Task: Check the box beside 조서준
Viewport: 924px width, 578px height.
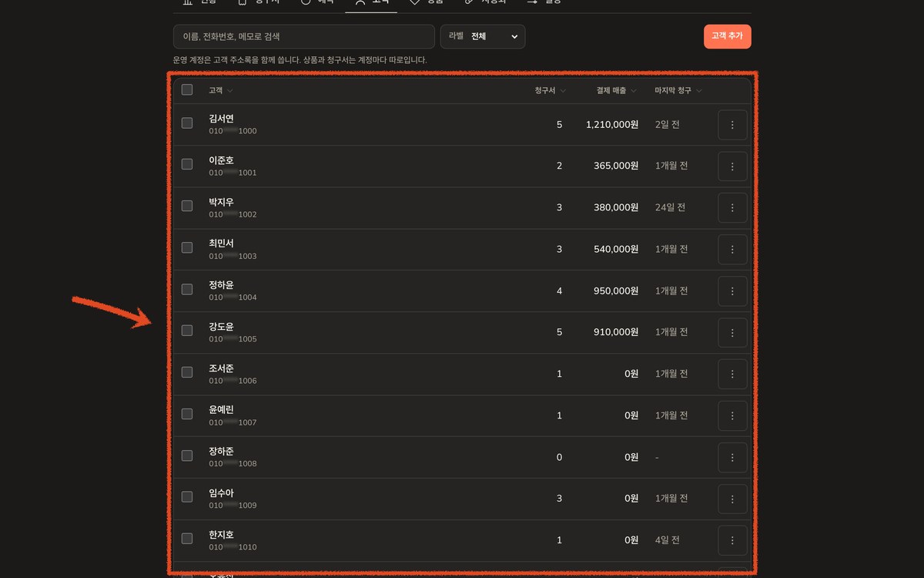Action: click(187, 372)
